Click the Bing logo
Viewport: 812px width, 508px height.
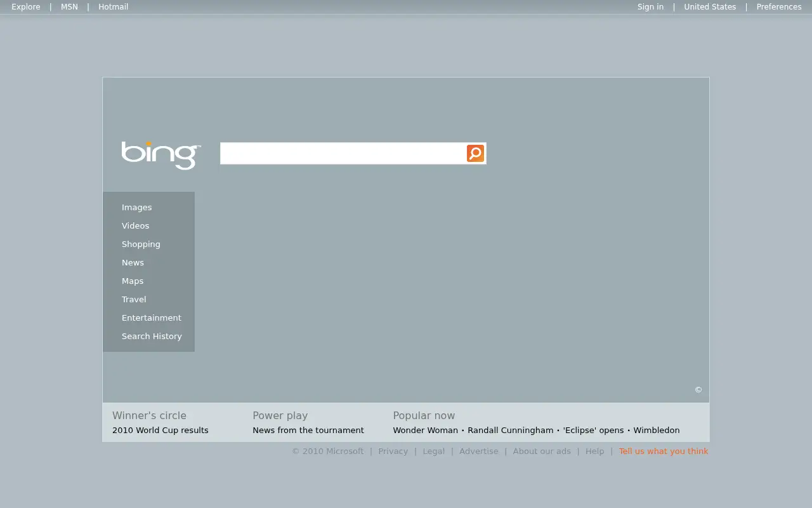[x=161, y=155]
